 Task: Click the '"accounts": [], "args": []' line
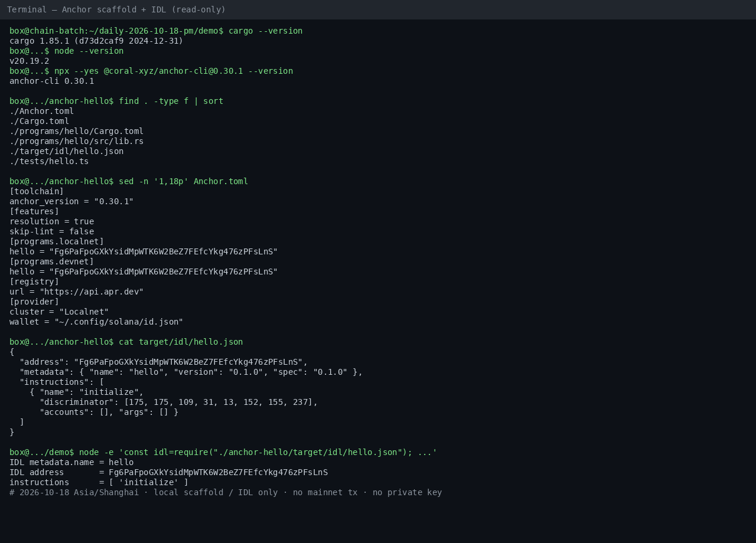click(109, 412)
